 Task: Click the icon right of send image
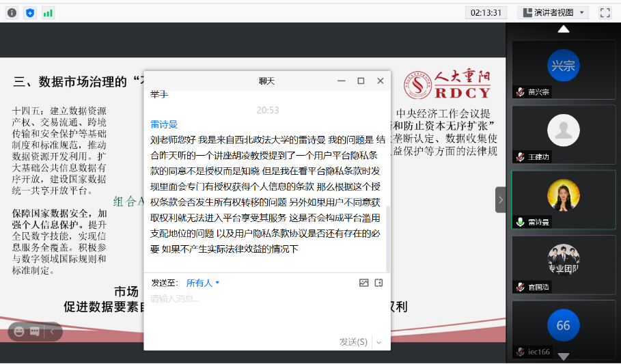378,283
